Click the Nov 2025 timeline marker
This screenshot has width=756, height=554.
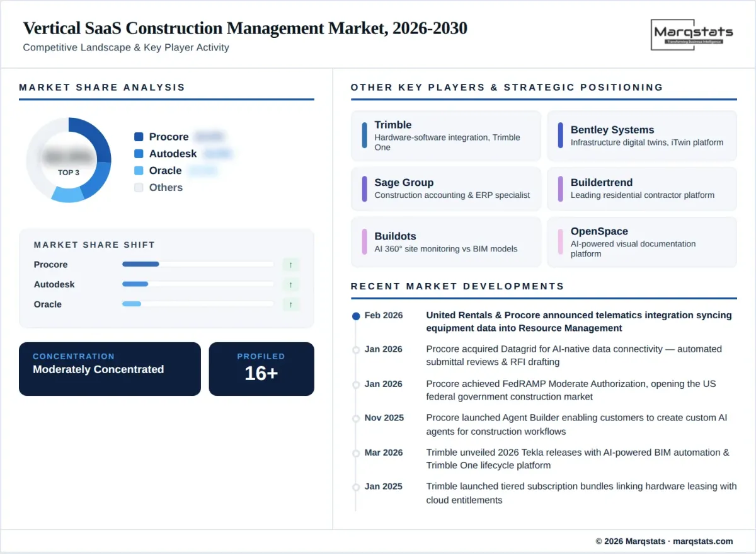(x=356, y=418)
